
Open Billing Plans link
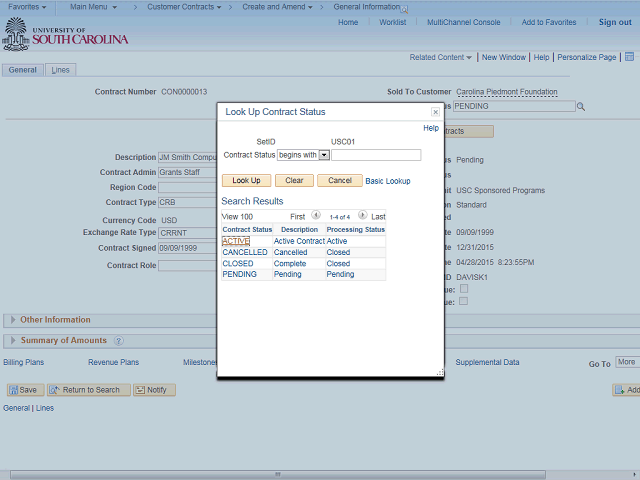[x=24, y=362]
